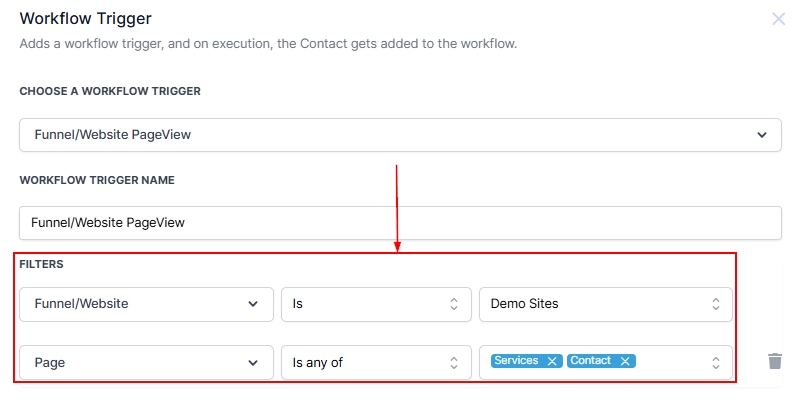Focus the workflow trigger name field
801x405 pixels.
pyautogui.click(x=400, y=223)
